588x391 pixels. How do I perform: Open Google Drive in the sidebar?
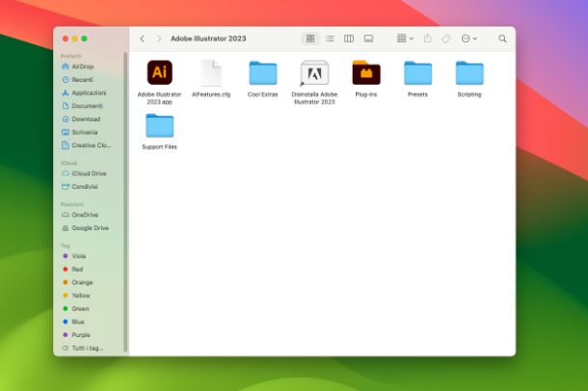[87, 227]
